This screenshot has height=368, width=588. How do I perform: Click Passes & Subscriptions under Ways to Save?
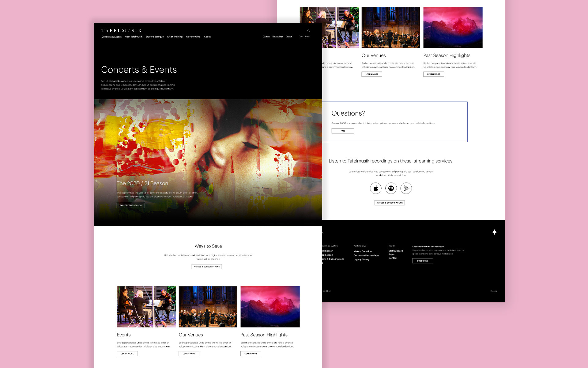point(207,267)
